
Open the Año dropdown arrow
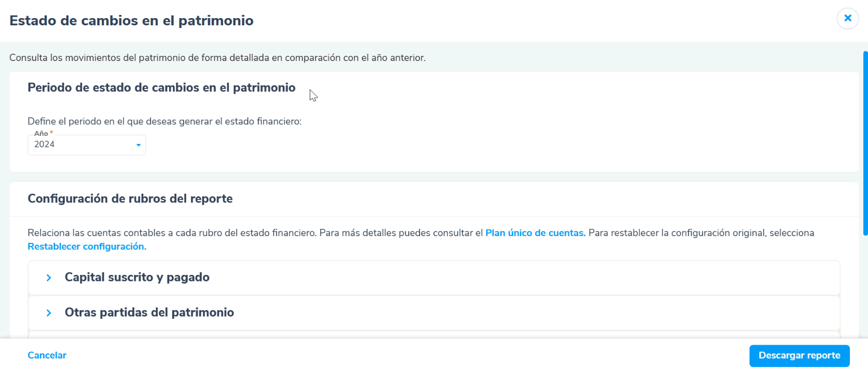pyautogui.click(x=138, y=145)
